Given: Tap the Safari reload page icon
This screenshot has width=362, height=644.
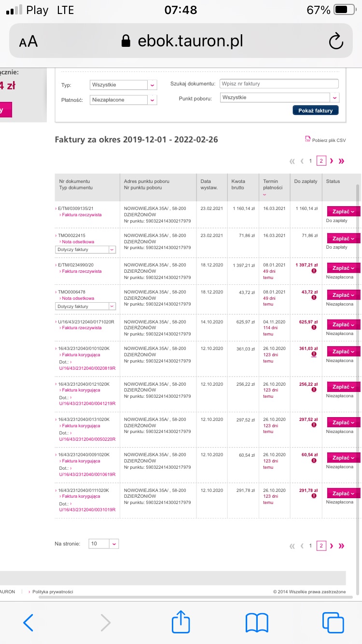Looking at the screenshot, I should pos(336,41).
